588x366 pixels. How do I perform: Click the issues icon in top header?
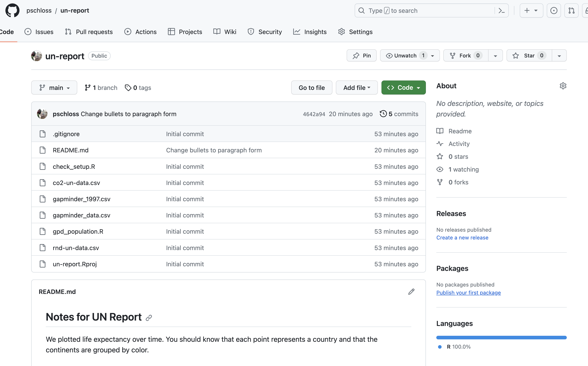(x=554, y=11)
